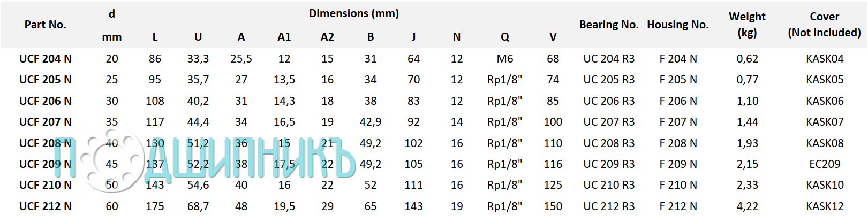Select the M6 value in Q column
This screenshot has width=868, height=223.
click(x=505, y=59)
